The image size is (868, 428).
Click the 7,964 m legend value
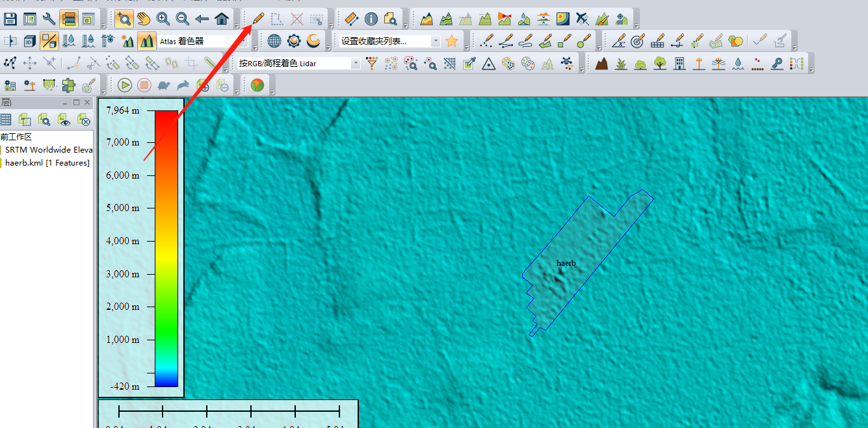pos(124,110)
